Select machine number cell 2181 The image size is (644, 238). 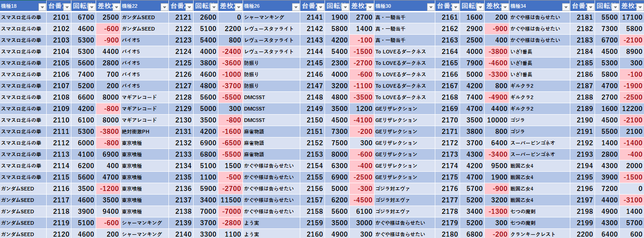[582, 17]
